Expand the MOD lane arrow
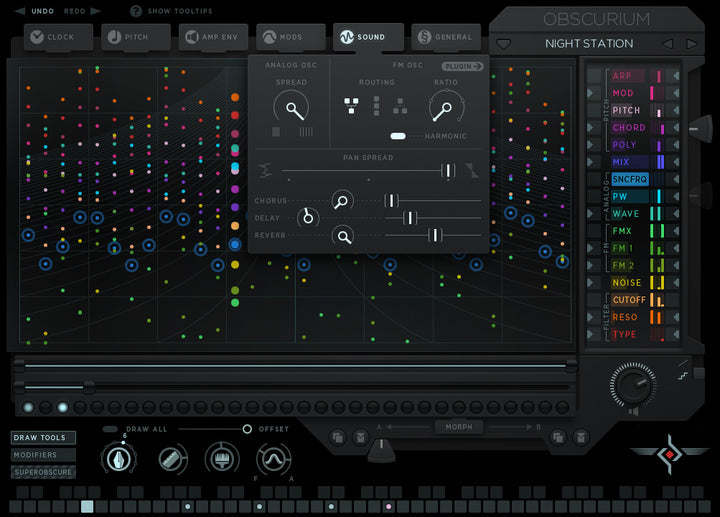The width and height of the screenshot is (720, 517). 591,93
